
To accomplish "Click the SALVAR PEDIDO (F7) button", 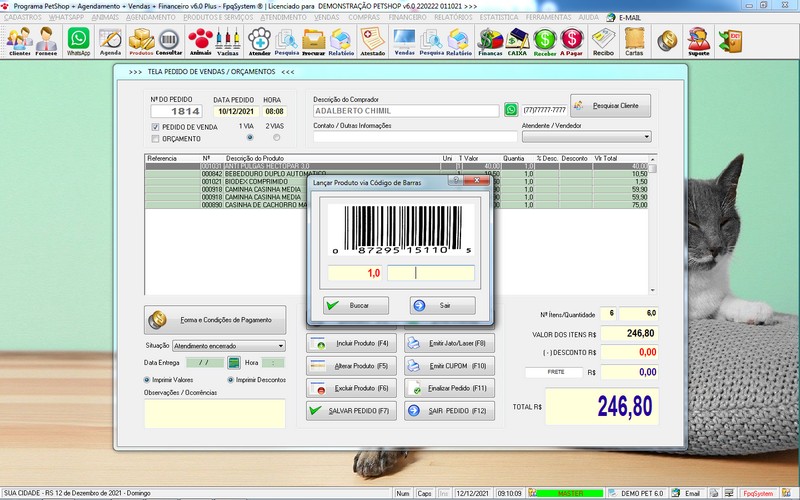I will point(351,411).
